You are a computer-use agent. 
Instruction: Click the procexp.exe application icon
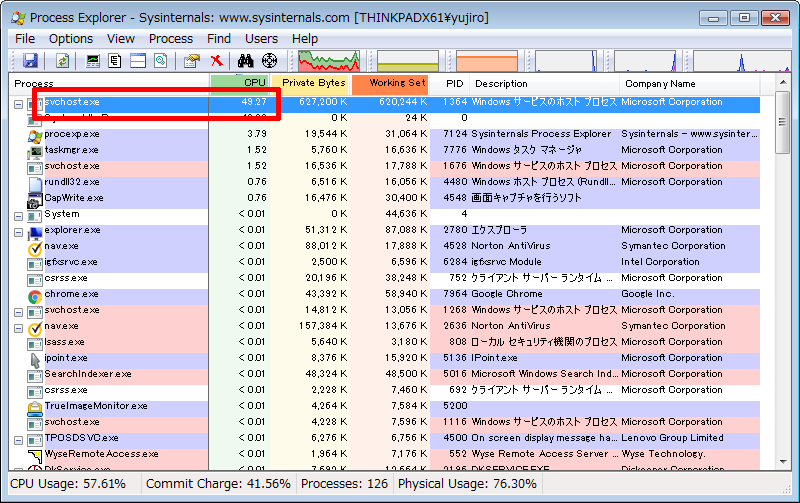point(35,136)
